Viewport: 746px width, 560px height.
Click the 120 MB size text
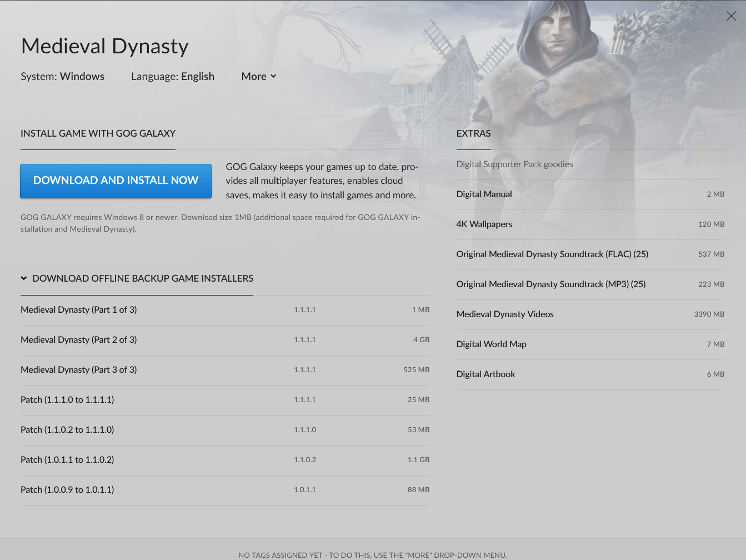(712, 224)
